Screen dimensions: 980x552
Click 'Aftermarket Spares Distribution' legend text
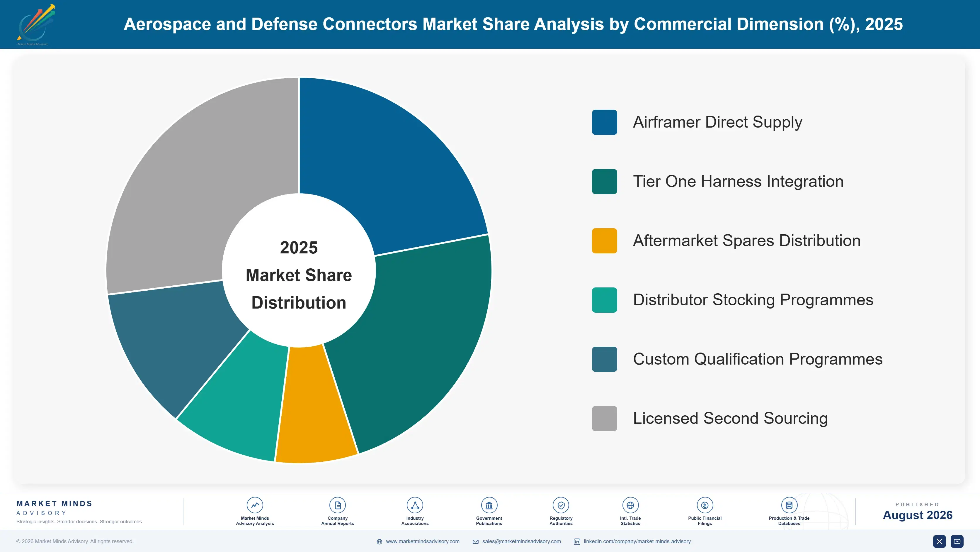[746, 241]
